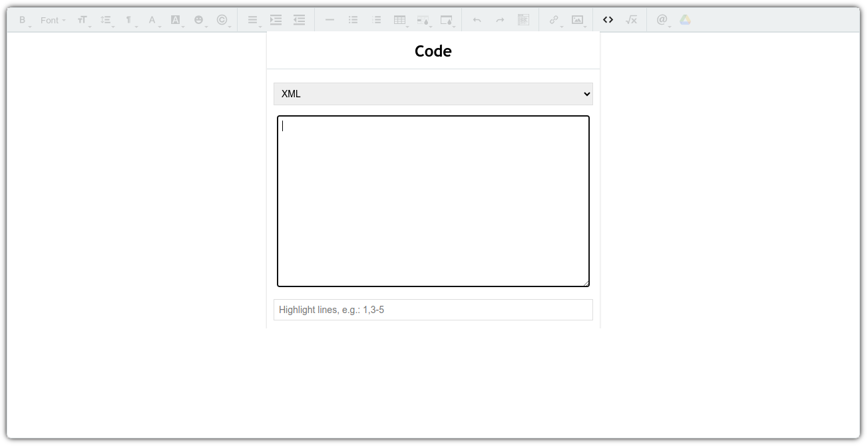Open table cell fill color tool
Screen dimensions: 868x447
[423, 20]
